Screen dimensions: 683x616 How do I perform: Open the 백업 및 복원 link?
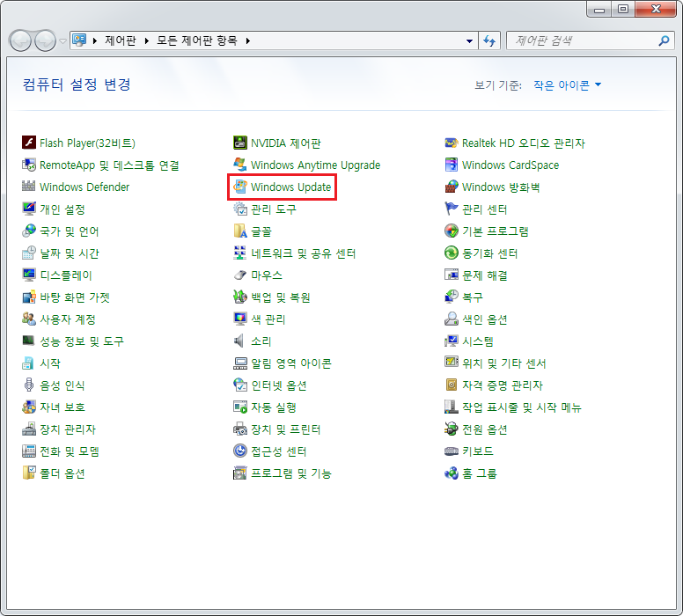click(x=280, y=297)
